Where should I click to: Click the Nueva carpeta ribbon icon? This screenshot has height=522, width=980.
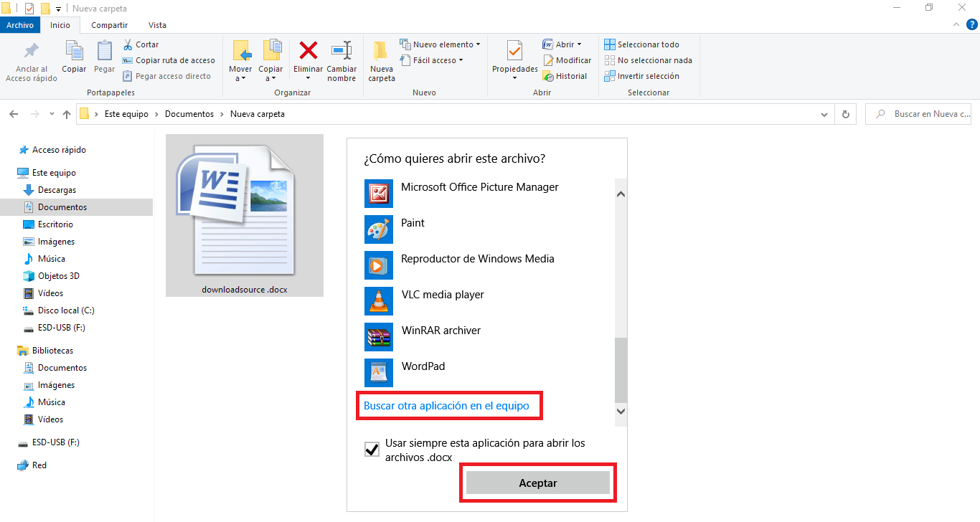pos(381,51)
